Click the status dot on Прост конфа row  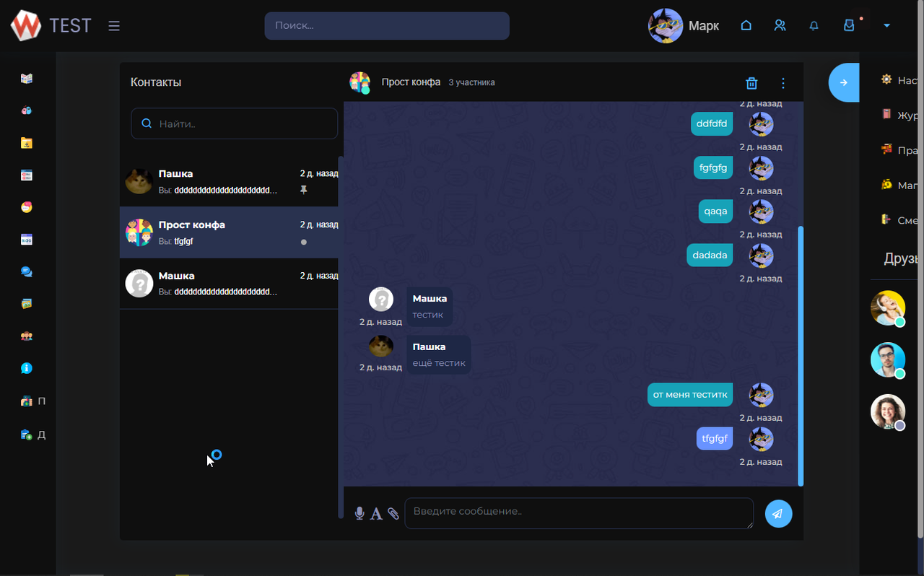coord(304,242)
